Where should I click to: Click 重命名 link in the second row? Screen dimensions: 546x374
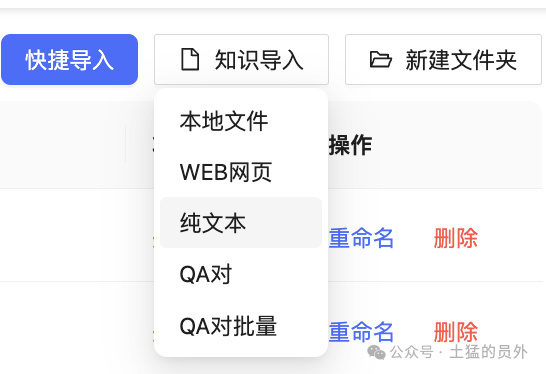click(x=361, y=332)
